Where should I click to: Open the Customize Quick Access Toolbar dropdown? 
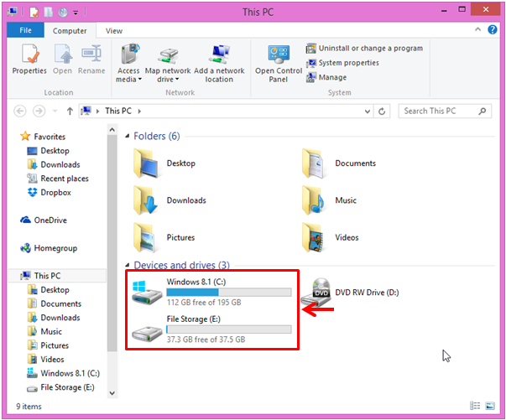(76, 13)
